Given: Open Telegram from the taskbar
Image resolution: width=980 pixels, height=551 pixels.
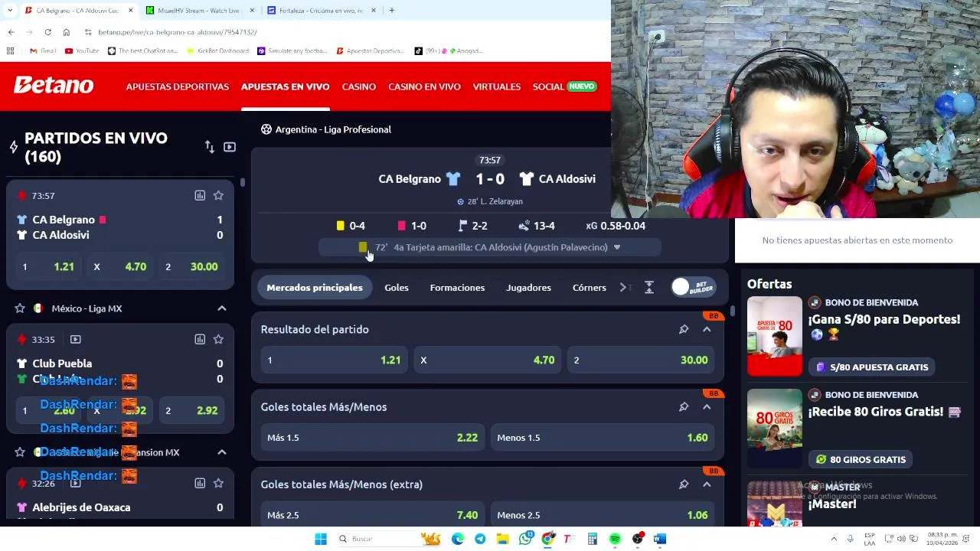Looking at the screenshot, I should (480, 539).
